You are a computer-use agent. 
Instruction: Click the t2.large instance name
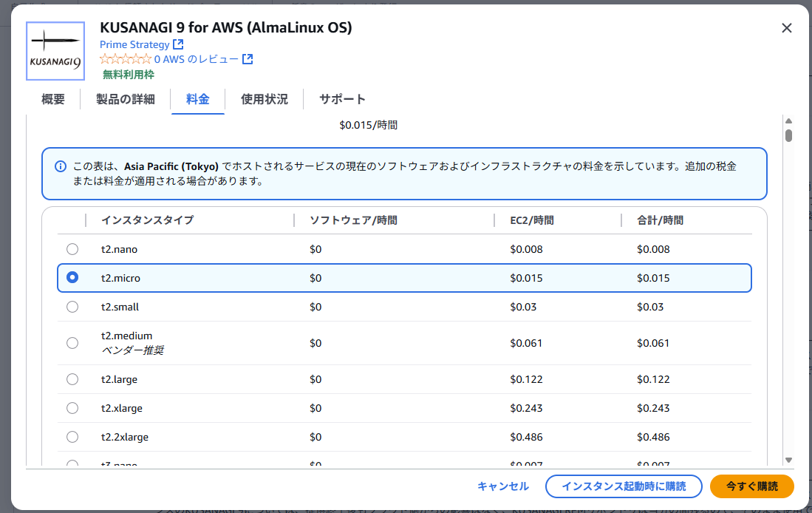click(119, 379)
